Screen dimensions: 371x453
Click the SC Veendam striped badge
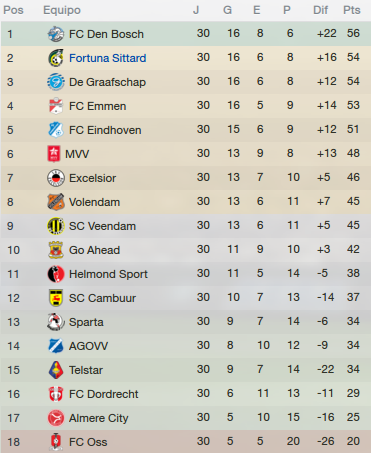pos(56,226)
